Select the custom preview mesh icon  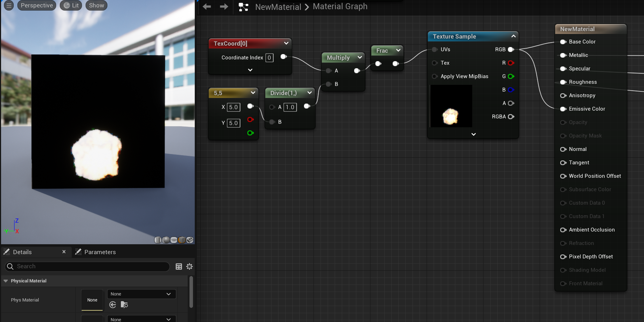190,240
